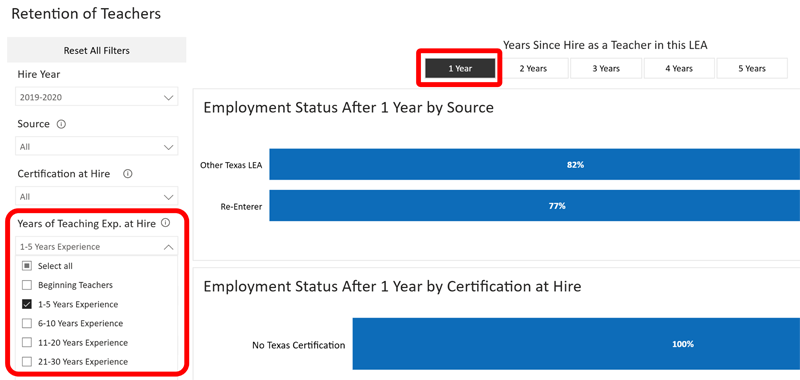Check the 11-20 Years Experience option
The width and height of the screenshot is (800, 380).
[27, 343]
